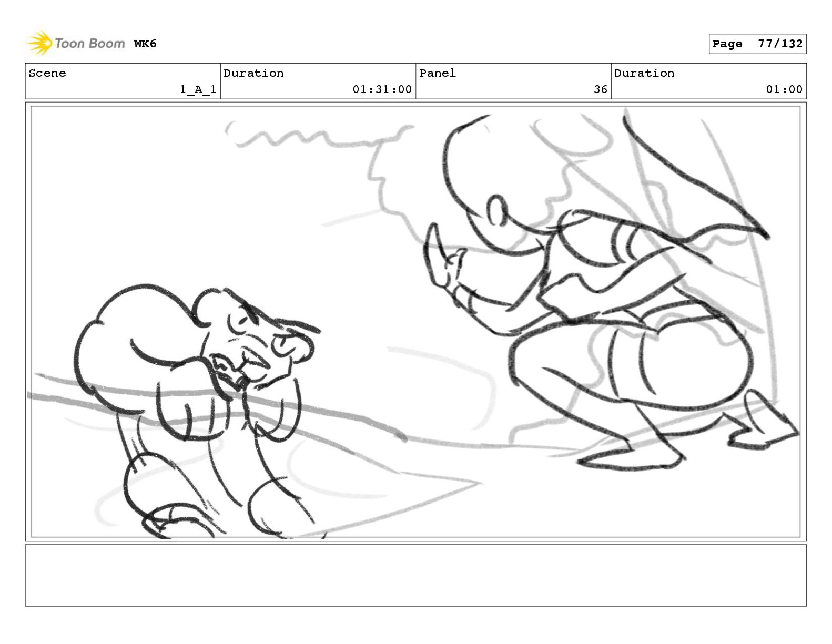Select the WK6 project title text
The height and width of the screenshot is (644, 832).
(x=145, y=44)
